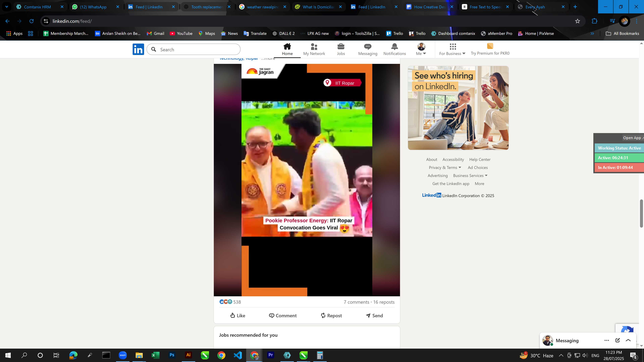Image resolution: width=644 pixels, height=362 pixels.
Task: Expand For Business grid menu
Action: (x=452, y=49)
